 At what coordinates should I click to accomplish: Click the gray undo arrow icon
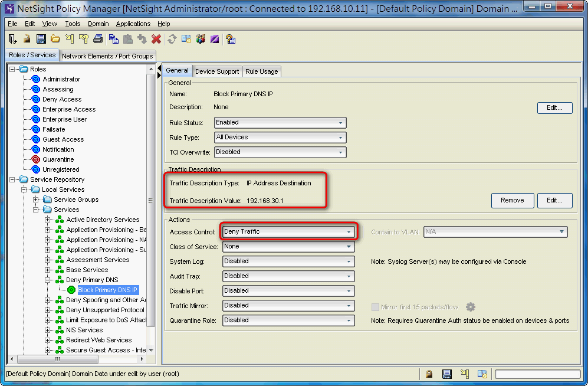pyautogui.click(x=142, y=39)
